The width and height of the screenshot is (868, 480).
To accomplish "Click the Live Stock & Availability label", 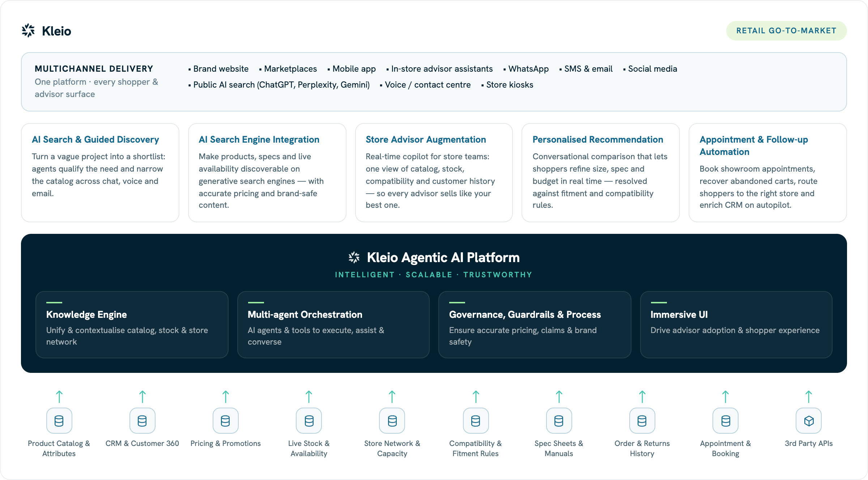I will pos(309,449).
